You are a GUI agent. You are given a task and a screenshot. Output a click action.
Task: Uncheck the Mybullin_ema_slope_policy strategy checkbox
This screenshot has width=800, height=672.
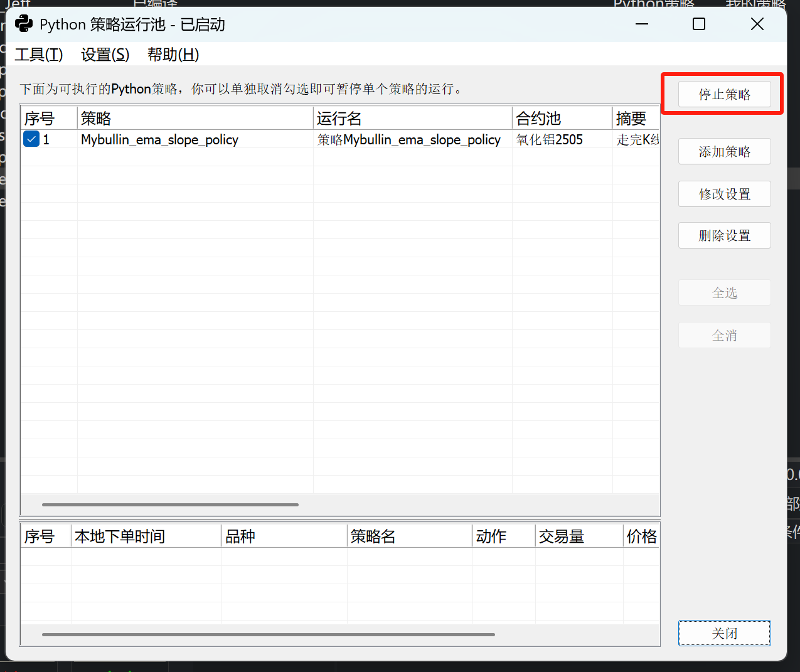[31, 139]
